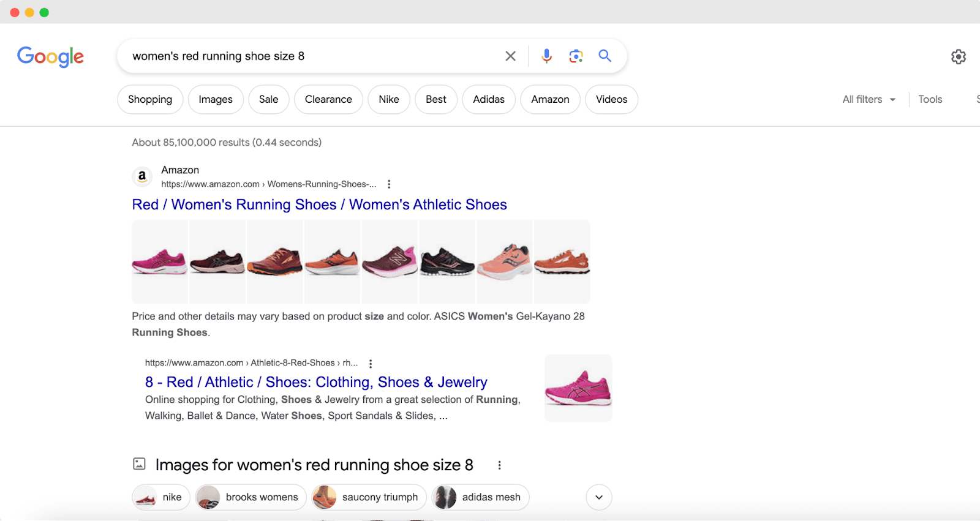Open Images for women's red running shoe heading
Screen dimensions: 980x521
[314, 465]
